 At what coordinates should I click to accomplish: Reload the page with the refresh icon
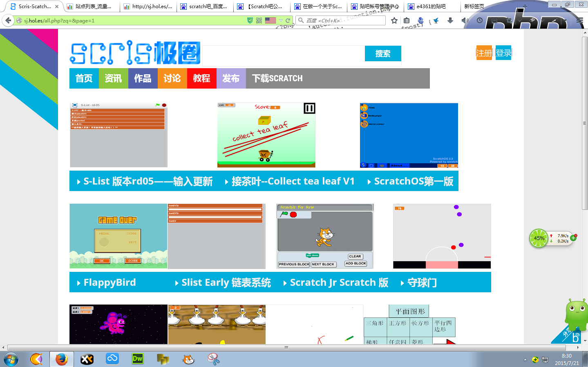click(288, 20)
